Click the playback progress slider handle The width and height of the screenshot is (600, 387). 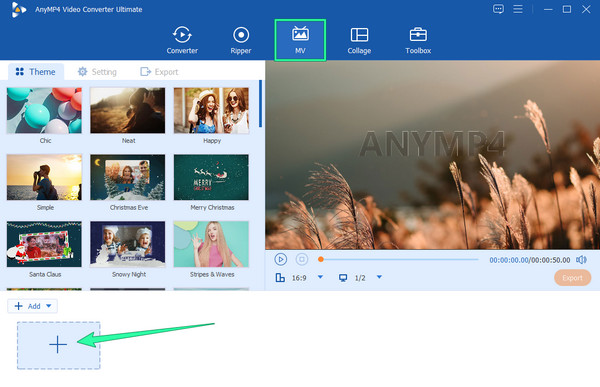(x=321, y=260)
